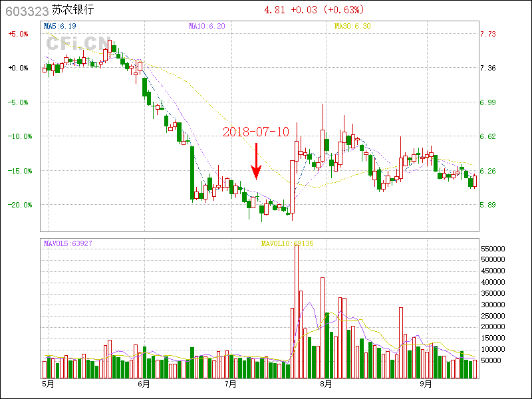Click the 2018-07-10 date annotation
532x399 pixels.
[x=256, y=132]
